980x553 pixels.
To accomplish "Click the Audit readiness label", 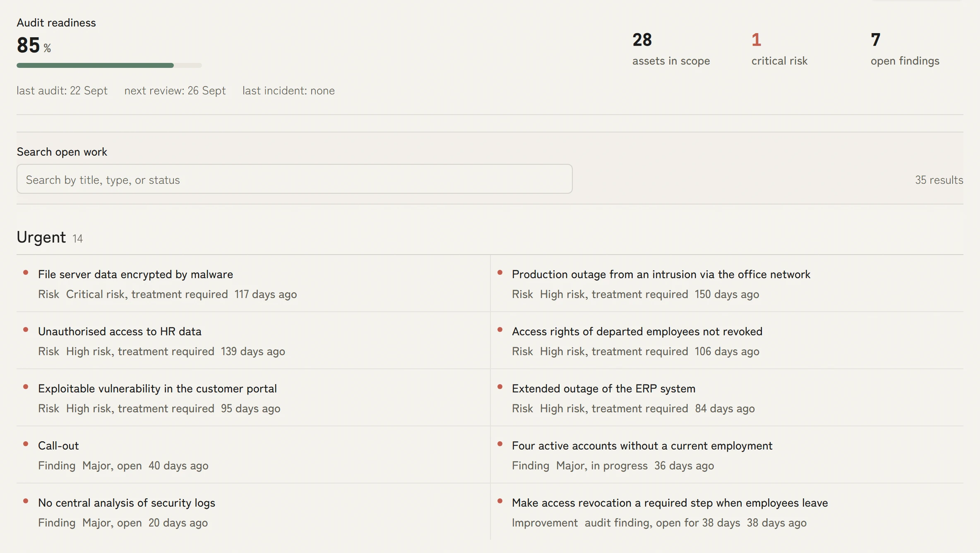I will (x=56, y=23).
